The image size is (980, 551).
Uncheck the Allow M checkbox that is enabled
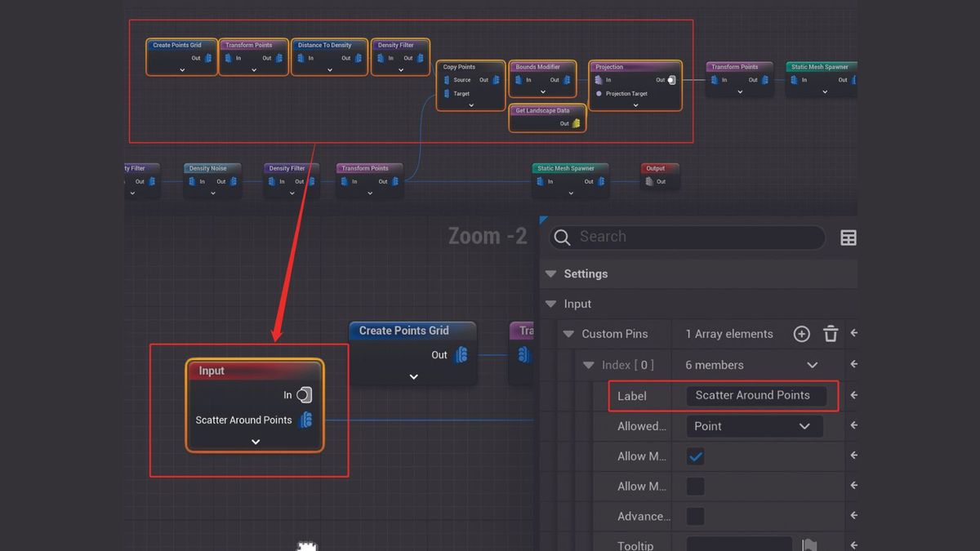(696, 455)
